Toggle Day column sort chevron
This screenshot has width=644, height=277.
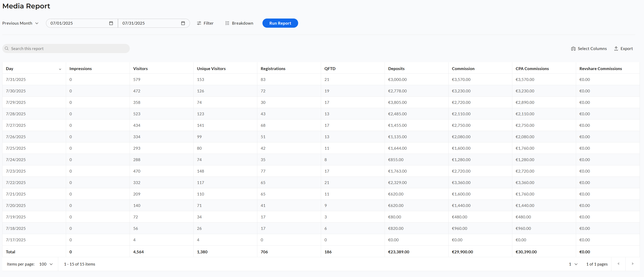[x=60, y=69]
